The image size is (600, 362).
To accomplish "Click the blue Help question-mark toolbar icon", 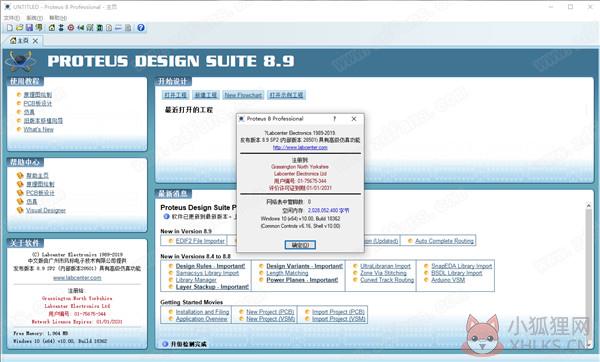I will pyautogui.click(x=141, y=28).
